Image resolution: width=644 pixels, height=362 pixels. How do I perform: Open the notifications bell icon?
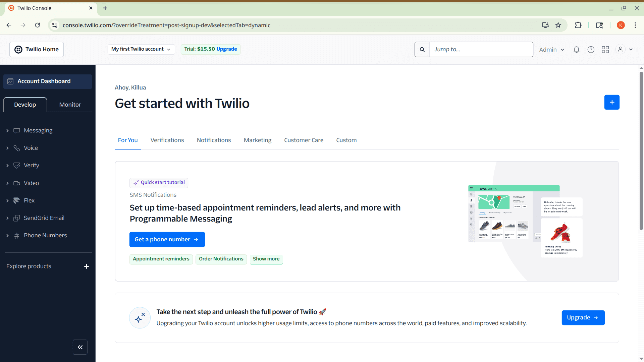[576, 50]
